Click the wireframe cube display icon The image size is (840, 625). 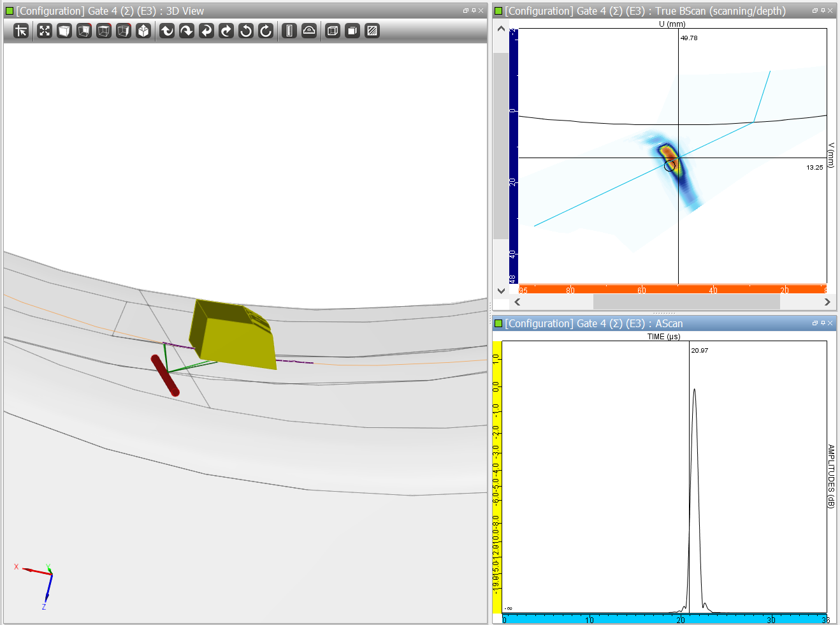click(x=333, y=31)
